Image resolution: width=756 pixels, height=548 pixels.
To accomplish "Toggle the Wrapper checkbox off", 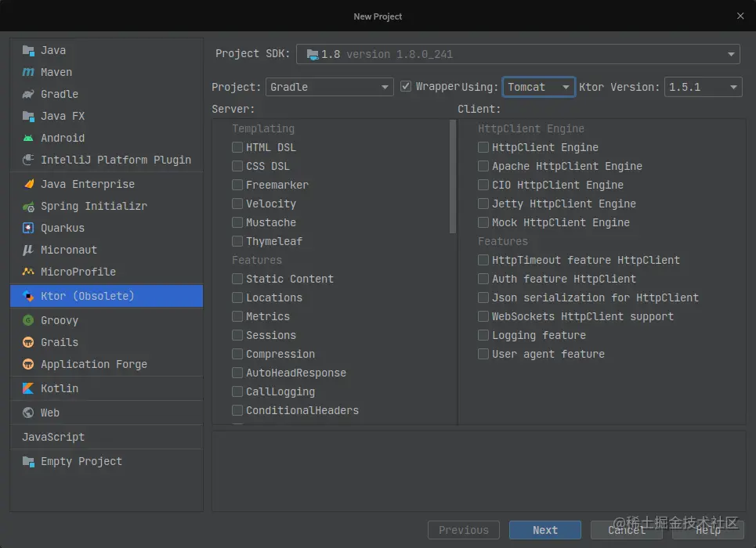I will pos(406,86).
